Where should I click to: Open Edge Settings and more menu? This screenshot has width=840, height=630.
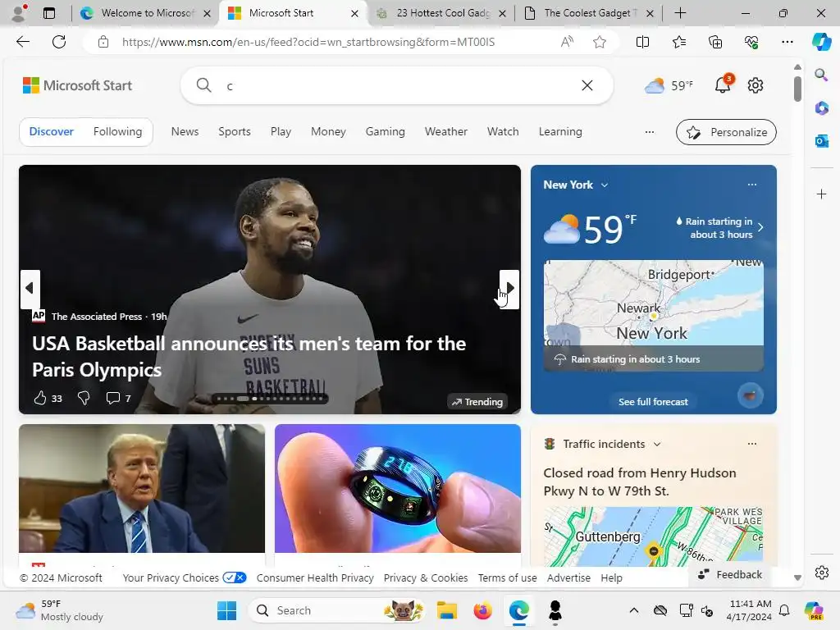point(787,42)
